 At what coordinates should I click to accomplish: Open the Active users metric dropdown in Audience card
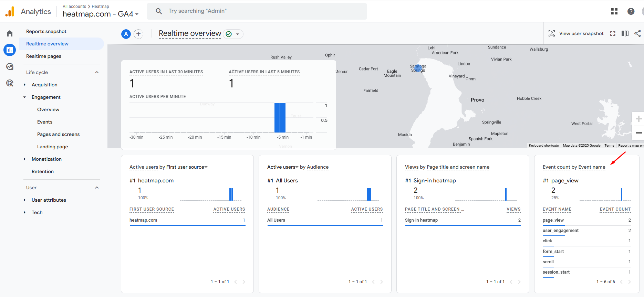click(283, 167)
